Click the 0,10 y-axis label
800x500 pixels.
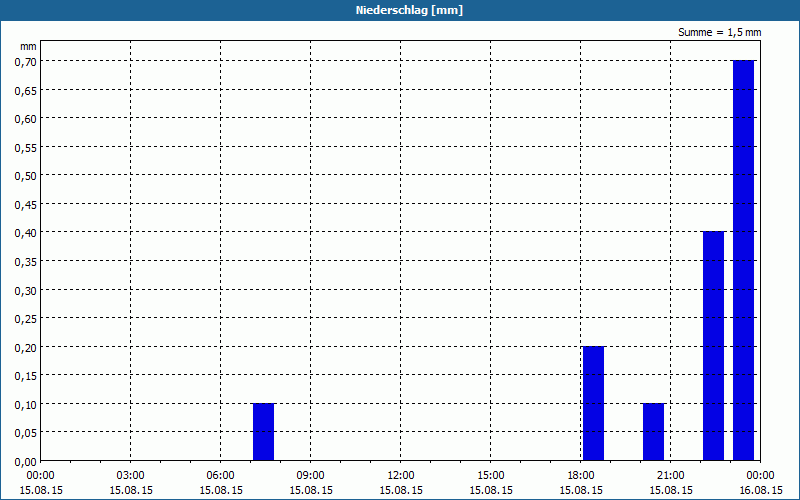[26, 405]
